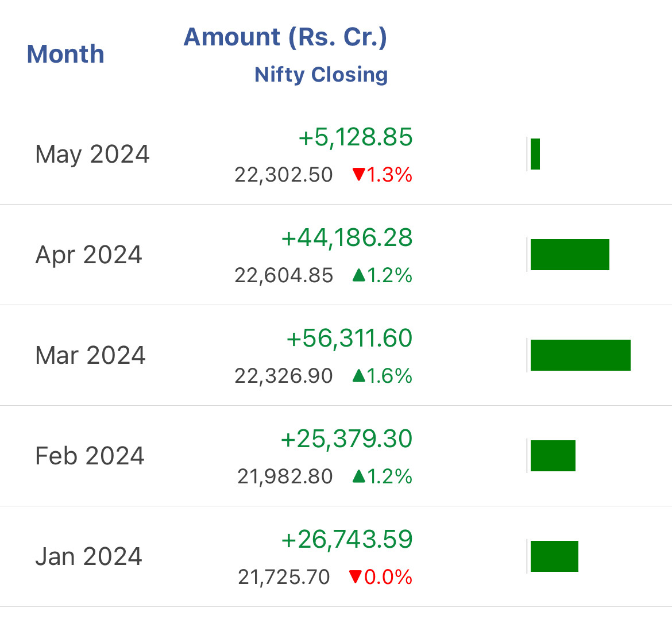Open the Mar 2024 month entry
Image resolution: width=672 pixels, height=619 pixels.
coord(91,356)
